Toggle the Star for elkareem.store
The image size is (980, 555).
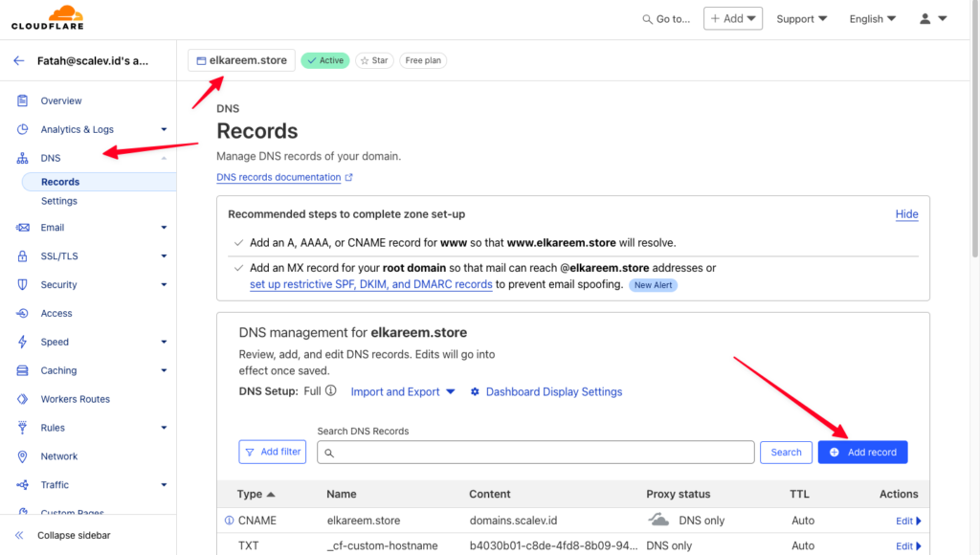pyautogui.click(x=374, y=60)
